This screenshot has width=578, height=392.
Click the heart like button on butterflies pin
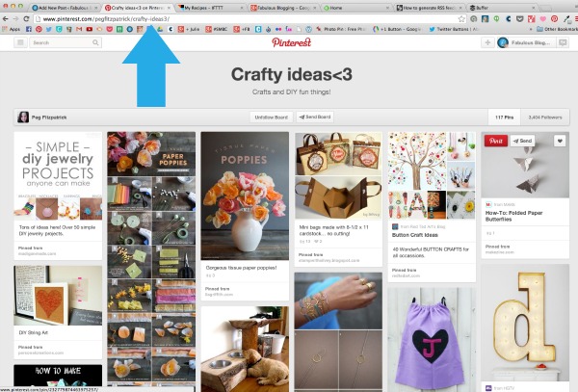(x=560, y=141)
